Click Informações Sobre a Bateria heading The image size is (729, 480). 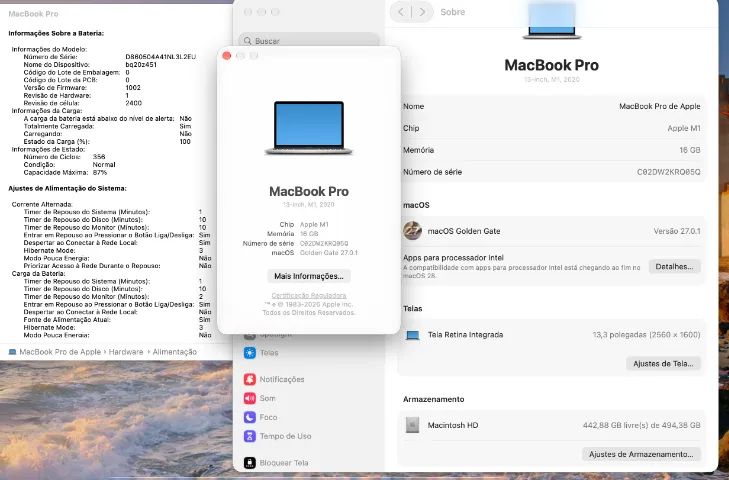tap(56, 33)
